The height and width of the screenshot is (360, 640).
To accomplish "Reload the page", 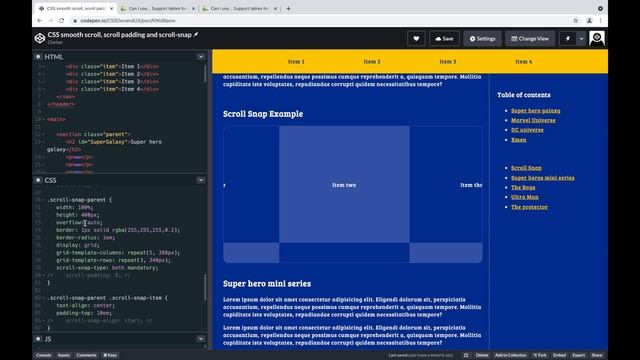I will click(62, 20).
